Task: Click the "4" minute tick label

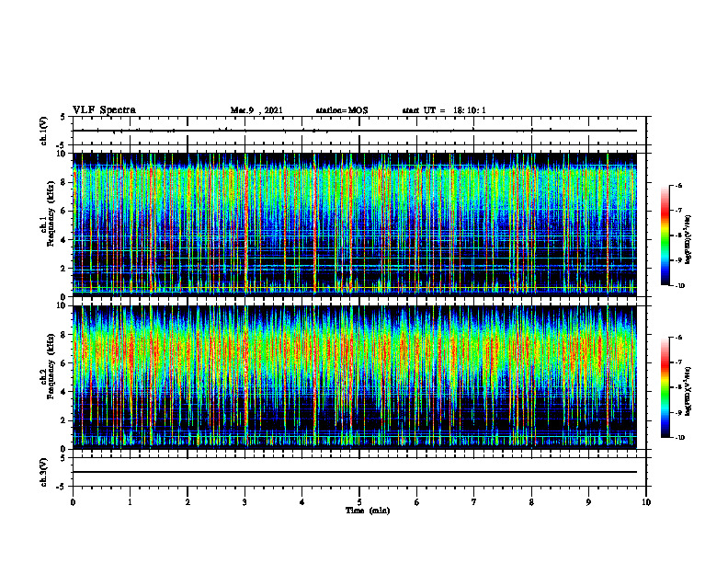Action: 302,502
